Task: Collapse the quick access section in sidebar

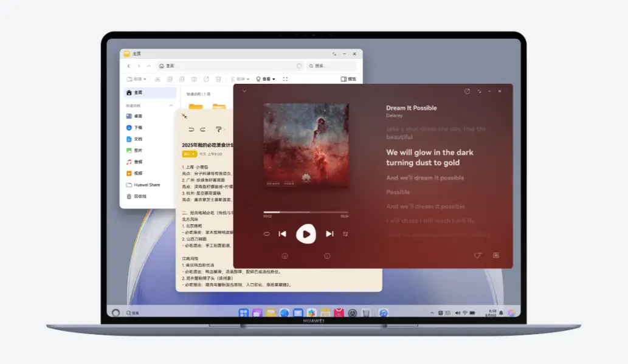Action: 171,106
